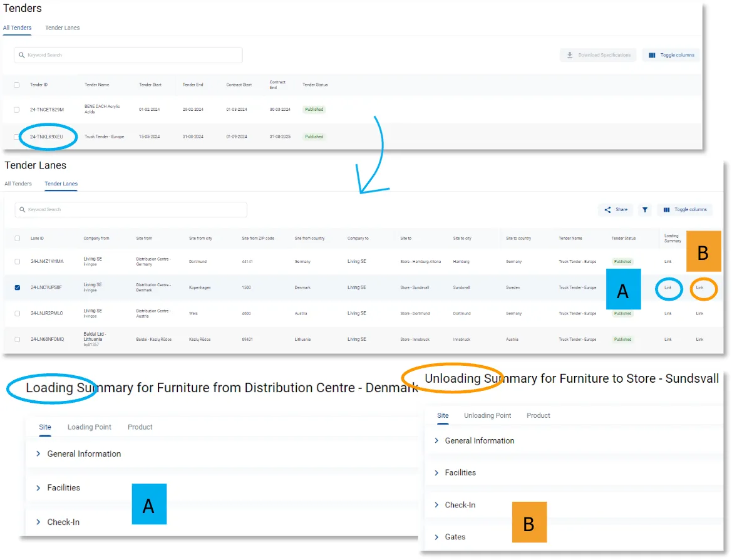Image resolution: width=732 pixels, height=560 pixels.
Task: Click the columns icon in Tender Lanes toolbar
Action: [667, 210]
